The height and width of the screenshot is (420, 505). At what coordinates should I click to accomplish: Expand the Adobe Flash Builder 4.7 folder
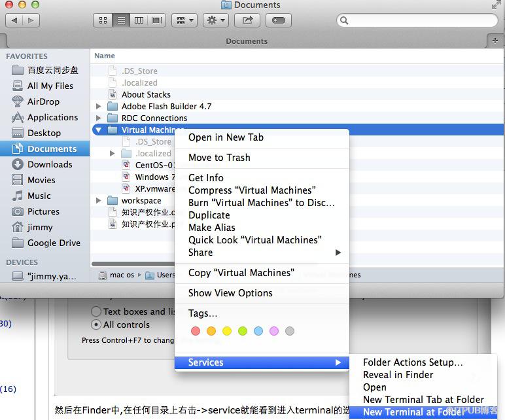(99, 106)
